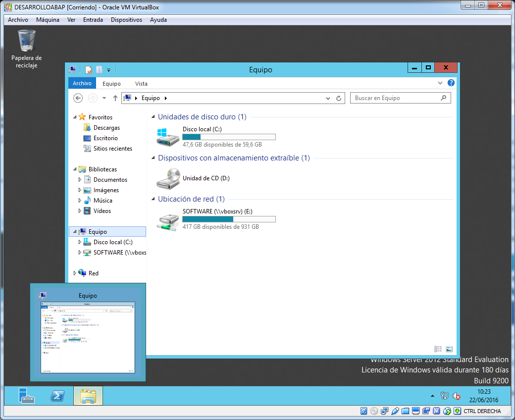Select the Disco local (C:) drive icon
515x420 pixels.
coord(168,137)
